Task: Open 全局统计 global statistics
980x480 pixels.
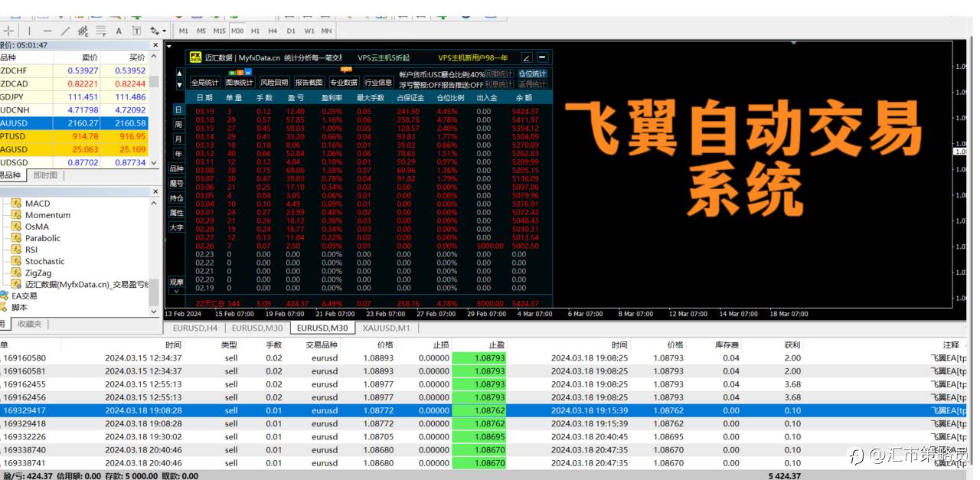Action: click(204, 83)
